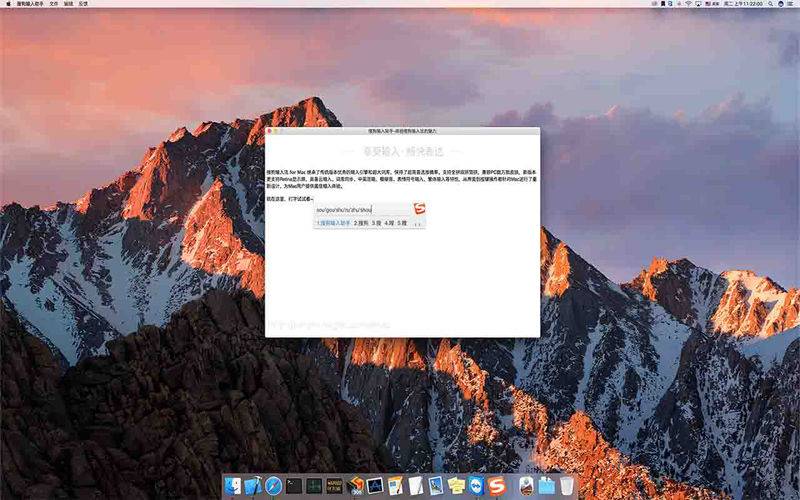800x500 pixels.
Task: Click the pinyin input field 'sou'gou'shu'ru'zhu'shou'
Action: click(363, 209)
